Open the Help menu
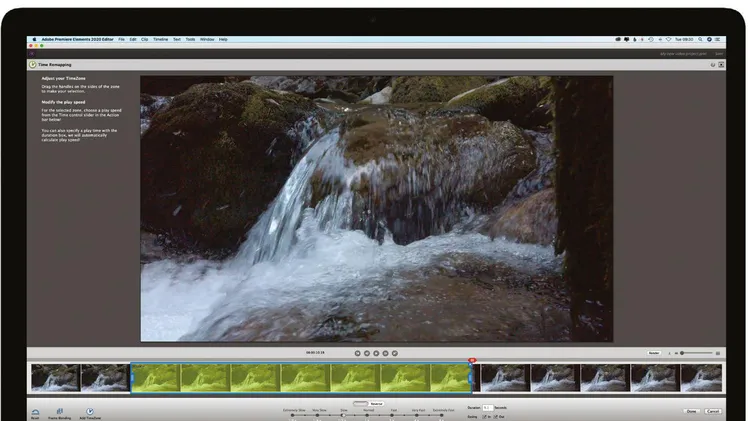This screenshot has width=750, height=421. pos(223,39)
